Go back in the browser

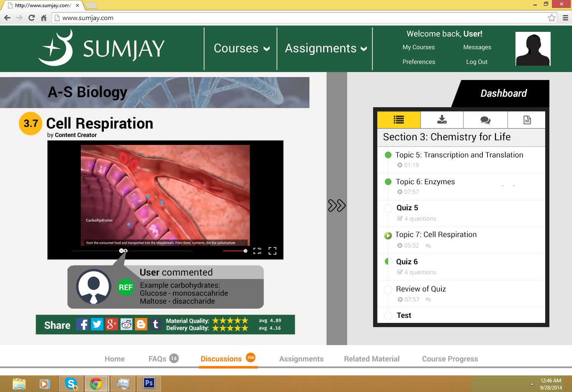7,18
